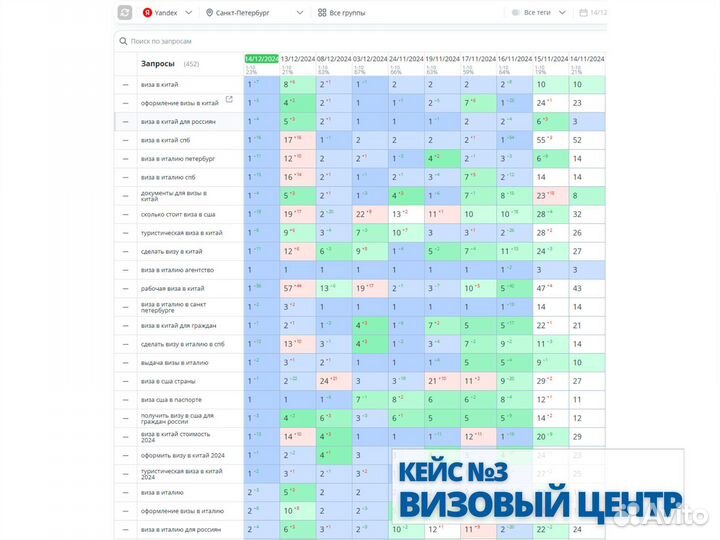Sort by the Запросы column header

158,64
